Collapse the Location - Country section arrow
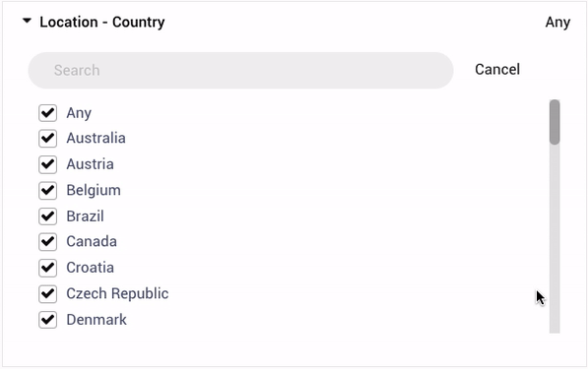The height and width of the screenshot is (369, 588). point(27,21)
